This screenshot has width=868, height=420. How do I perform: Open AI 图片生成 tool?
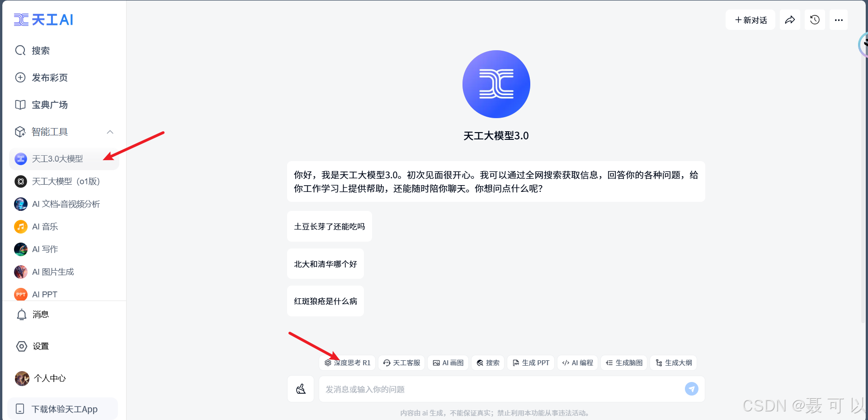point(64,272)
